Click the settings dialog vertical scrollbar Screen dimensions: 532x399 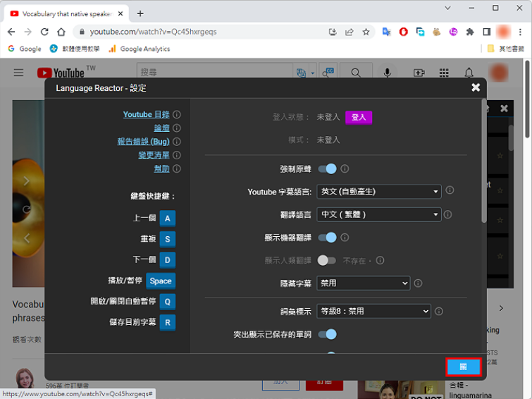coord(483,161)
